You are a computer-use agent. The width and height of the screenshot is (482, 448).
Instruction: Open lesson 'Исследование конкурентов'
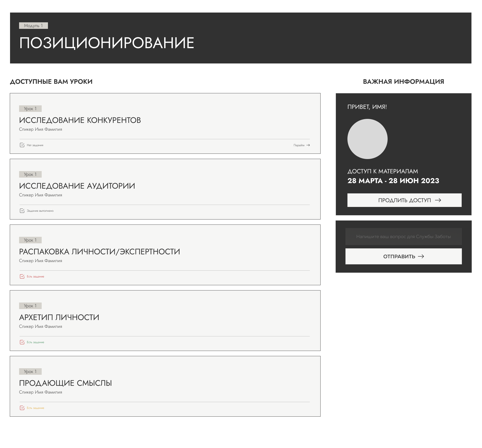(x=80, y=120)
